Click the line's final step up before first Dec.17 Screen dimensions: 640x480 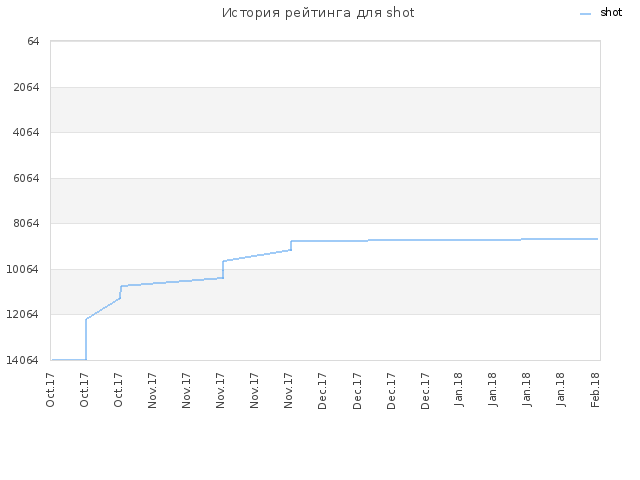click(291, 245)
